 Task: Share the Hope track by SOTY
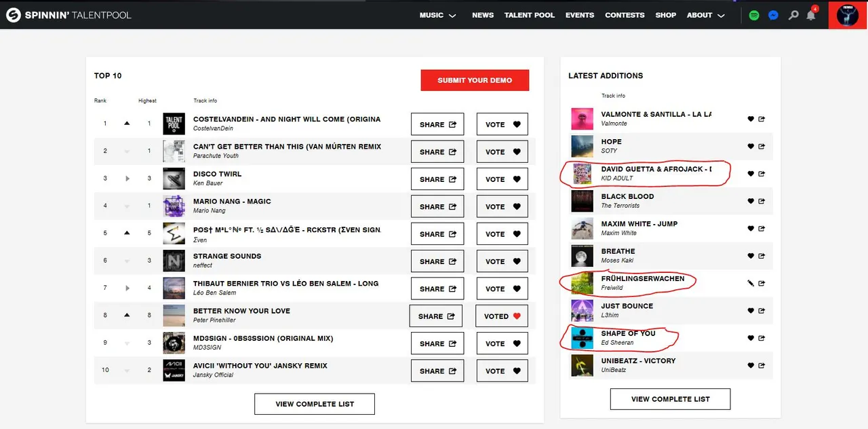coord(762,146)
